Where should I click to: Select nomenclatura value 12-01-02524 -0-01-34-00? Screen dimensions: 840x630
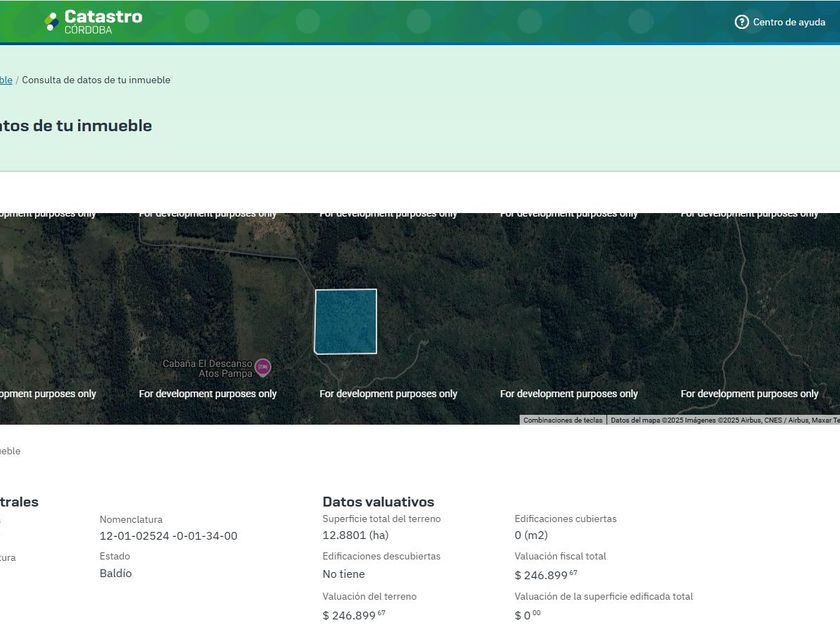168,536
